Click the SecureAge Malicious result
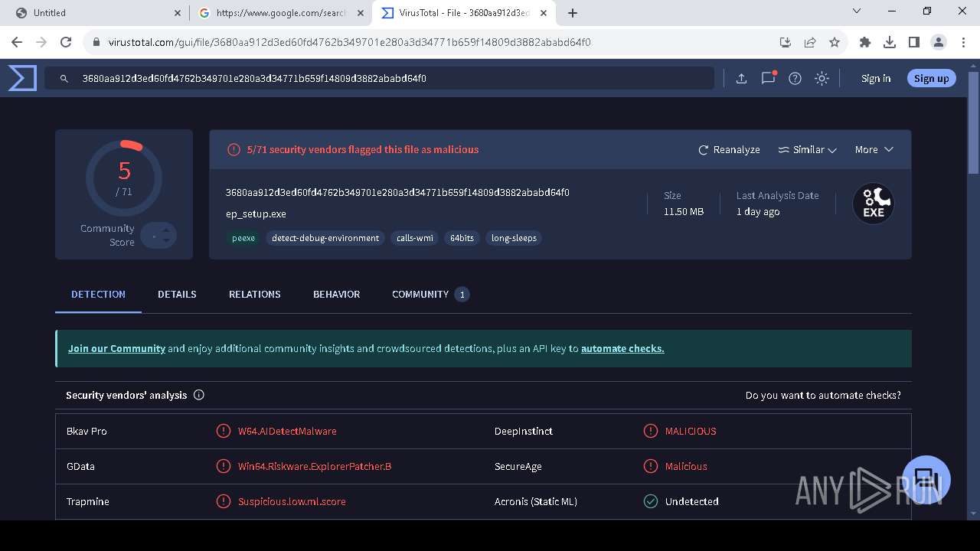Image resolution: width=980 pixels, height=551 pixels. [686, 466]
